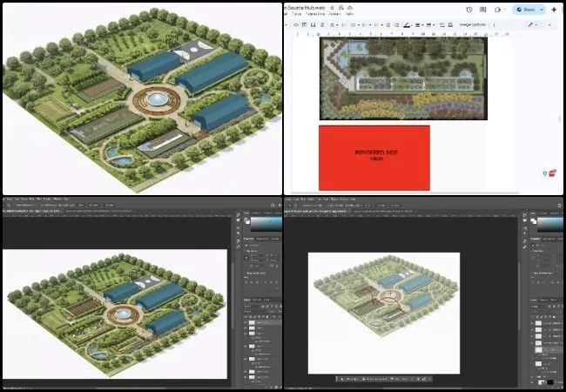Open the comments panel icon in Google Docs
The image size is (566, 392).
pyautogui.click(x=483, y=10)
